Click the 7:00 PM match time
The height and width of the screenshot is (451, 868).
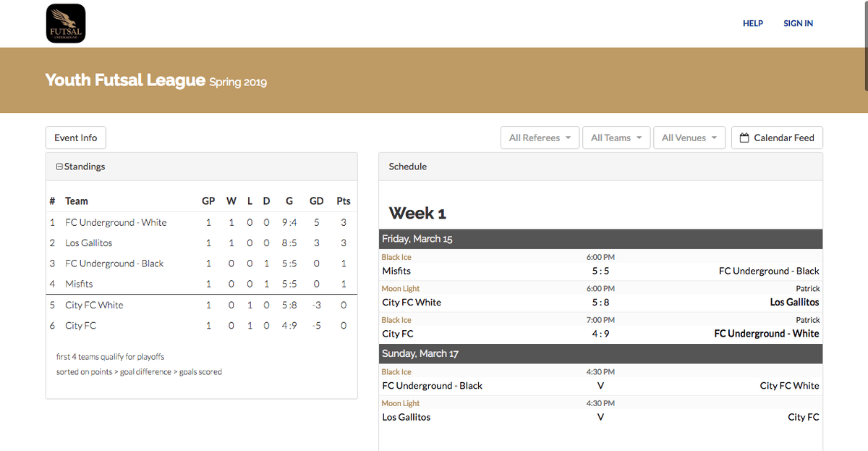click(600, 320)
